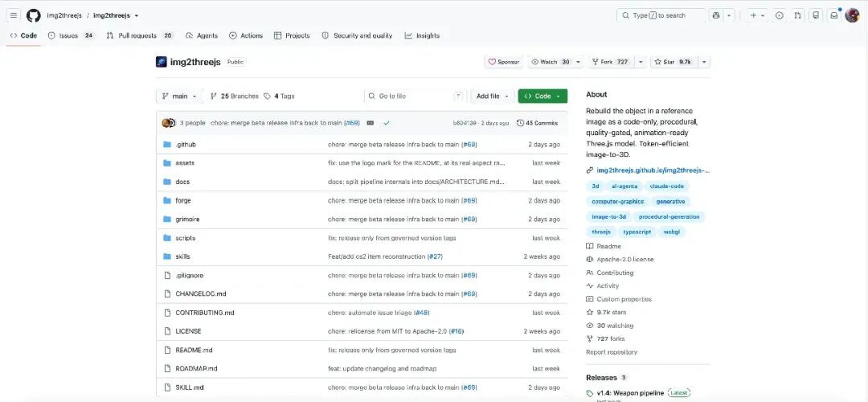Open the Actions tab
Viewport: 868px width, 402px height.
[246, 35]
